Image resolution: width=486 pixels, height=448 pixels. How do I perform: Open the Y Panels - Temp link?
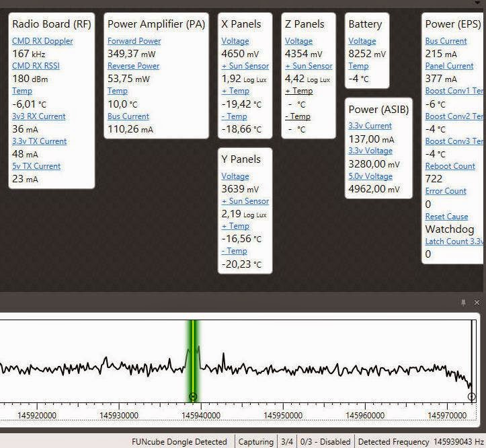tap(235, 251)
